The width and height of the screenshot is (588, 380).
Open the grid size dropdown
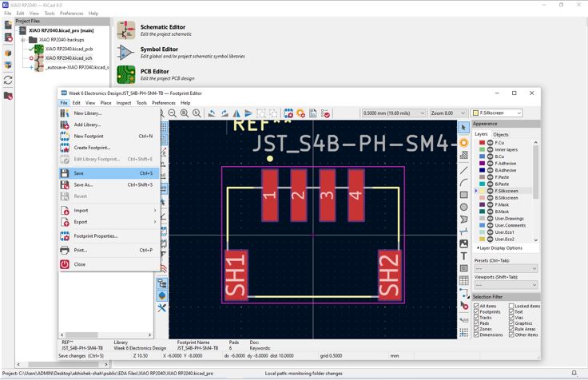coord(393,113)
